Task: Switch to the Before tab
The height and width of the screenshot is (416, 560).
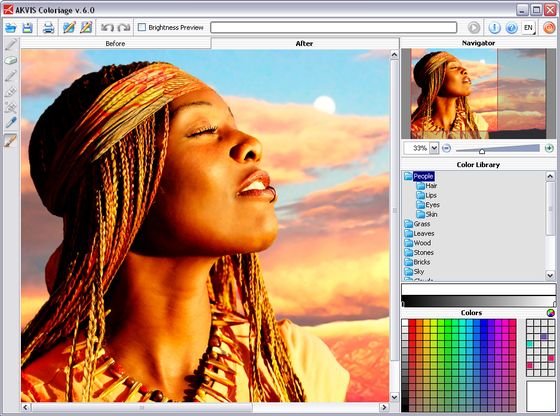Action: 115,44
